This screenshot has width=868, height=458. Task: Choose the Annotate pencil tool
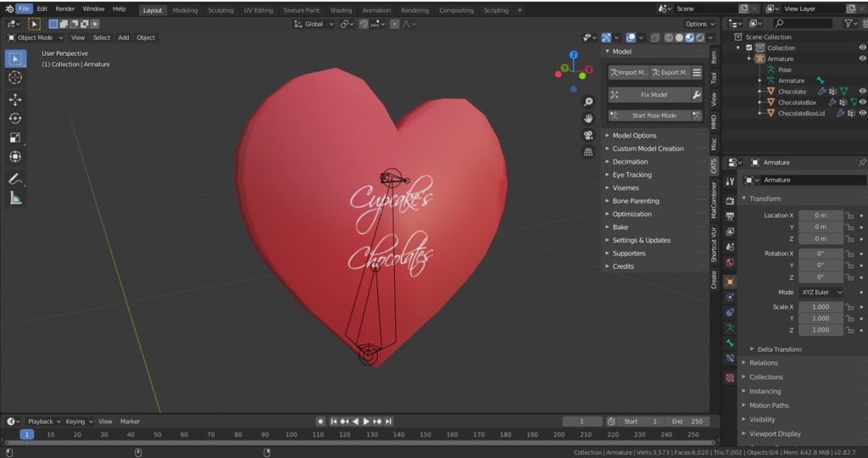tap(15, 179)
